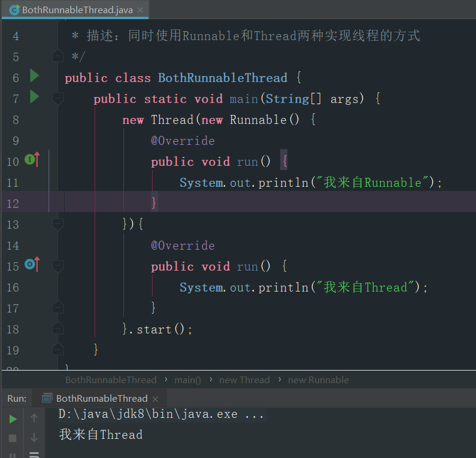Stop the running process with the square button
The width and height of the screenshot is (476, 458).
[x=13, y=438]
